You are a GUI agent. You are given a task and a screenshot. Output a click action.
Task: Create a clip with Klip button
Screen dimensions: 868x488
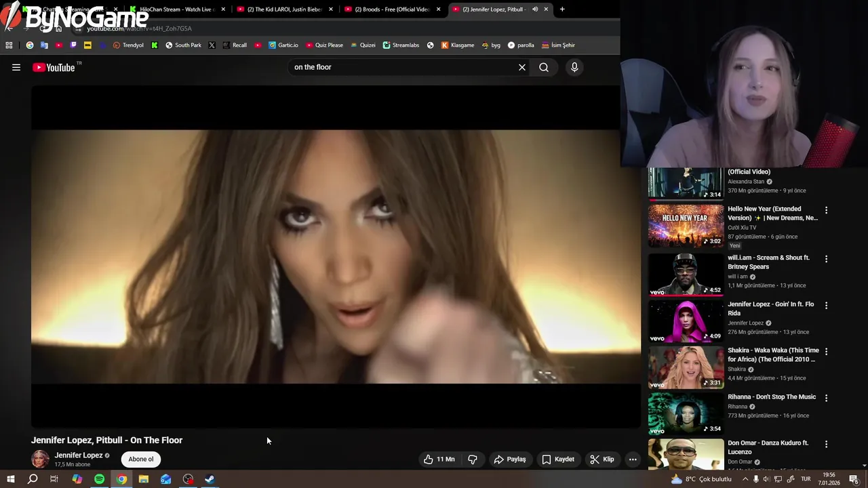coord(602,459)
